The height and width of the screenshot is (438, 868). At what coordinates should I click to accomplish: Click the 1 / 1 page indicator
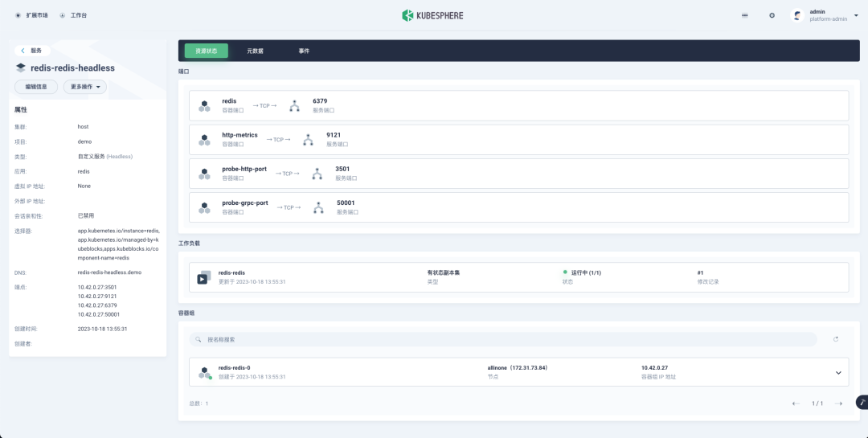point(817,403)
